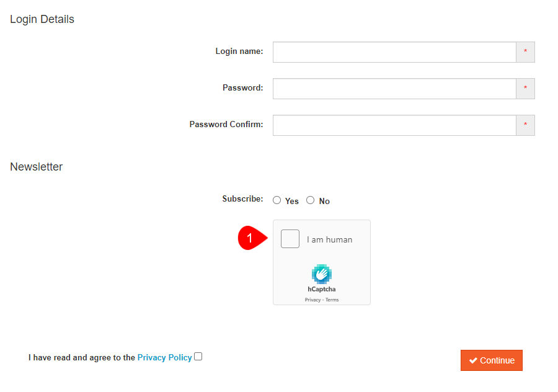Click the hCaptcha hand logo

[x=322, y=274]
